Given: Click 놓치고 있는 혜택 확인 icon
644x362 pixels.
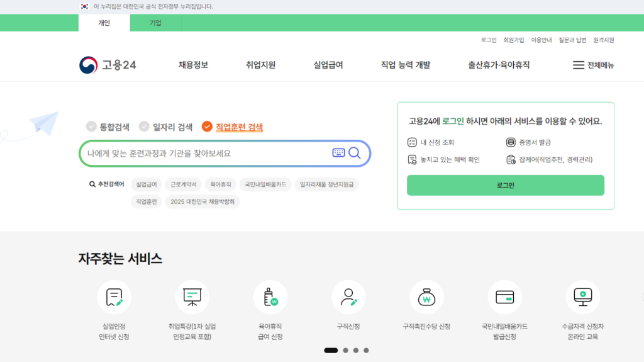Looking at the screenshot, I should (412, 160).
